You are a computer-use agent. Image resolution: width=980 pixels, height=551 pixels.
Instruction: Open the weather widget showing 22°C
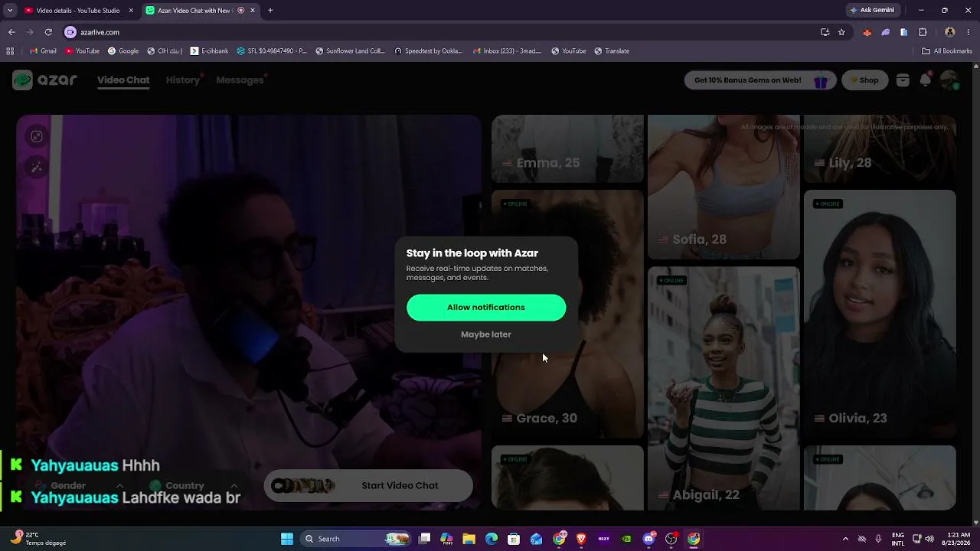click(x=38, y=539)
